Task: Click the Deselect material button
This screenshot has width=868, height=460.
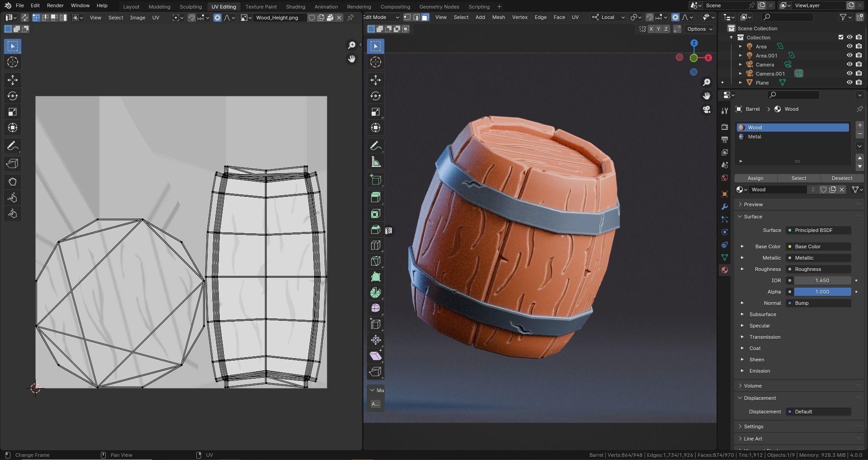Action: pyautogui.click(x=842, y=178)
